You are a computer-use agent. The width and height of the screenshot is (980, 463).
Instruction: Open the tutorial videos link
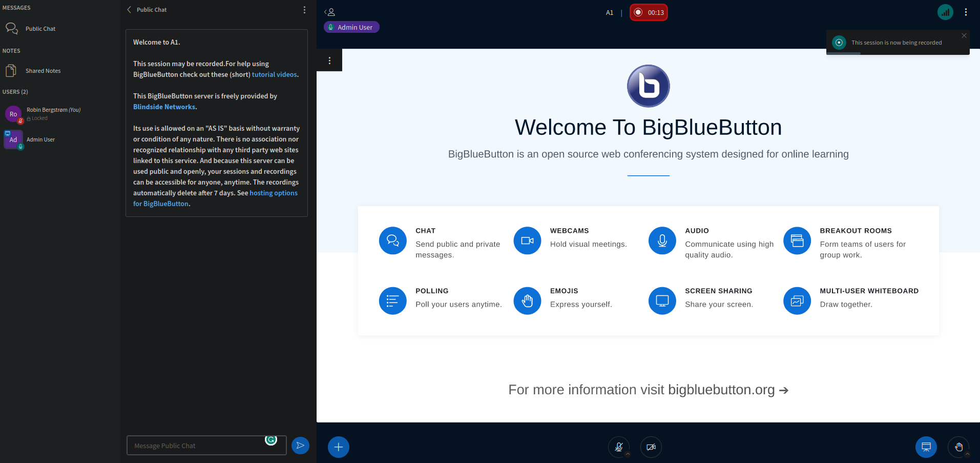274,74
